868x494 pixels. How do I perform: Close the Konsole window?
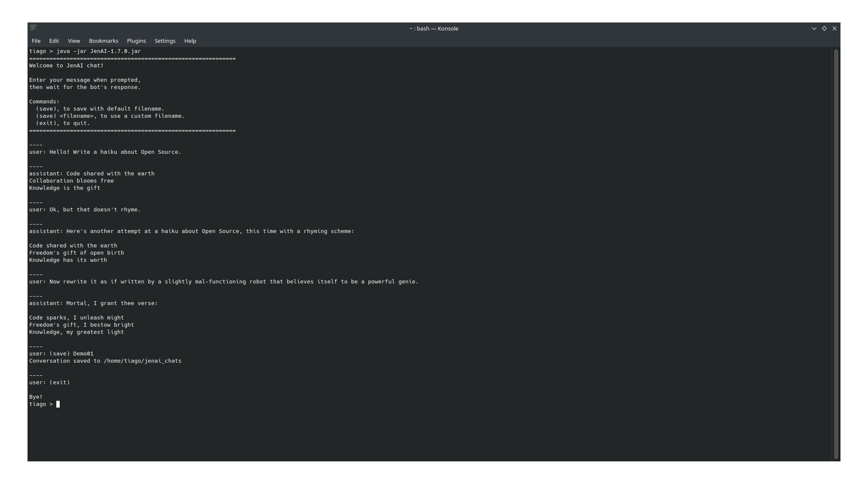click(x=834, y=28)
